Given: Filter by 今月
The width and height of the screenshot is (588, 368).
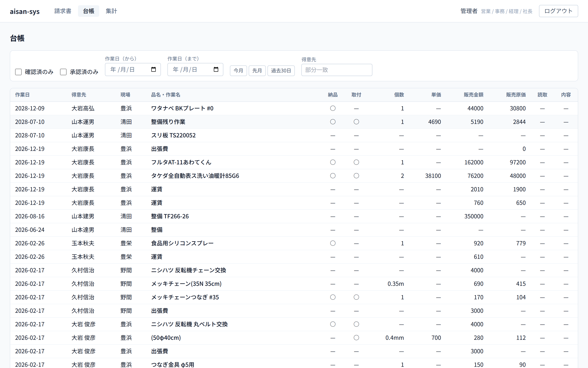Looking at the screenshot, I should click(238, 71).
